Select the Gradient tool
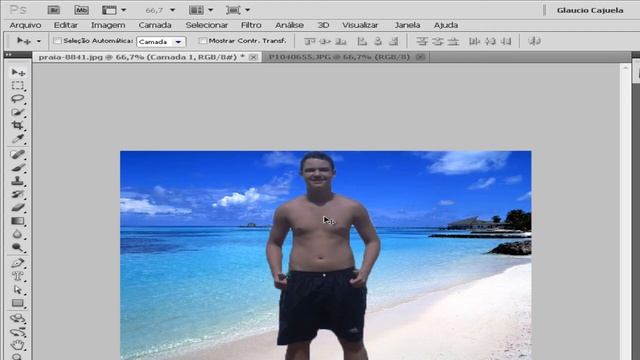 [18, 221]
